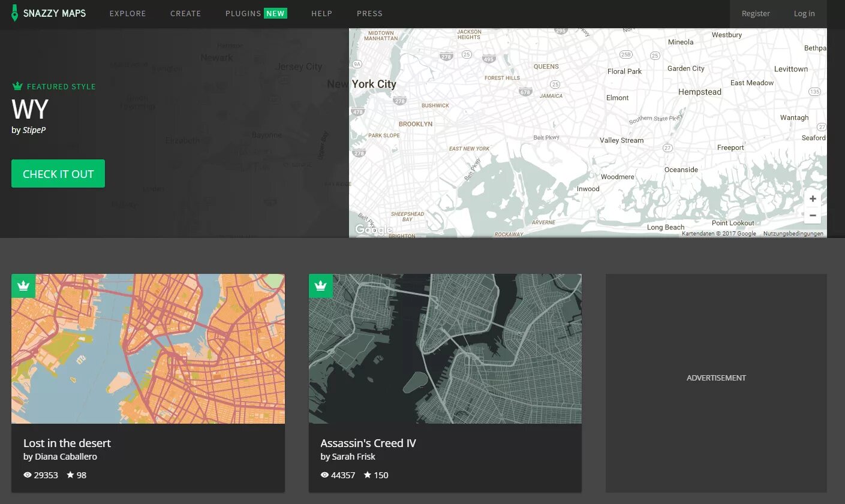Image resolution: width=845 pixels, height=504 pixels.
Task: Click the Garden City map label
Action: coord(685,68)
